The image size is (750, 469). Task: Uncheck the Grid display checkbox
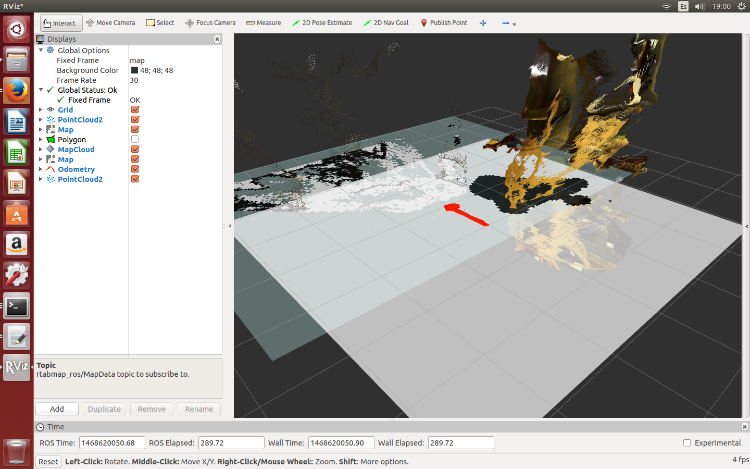tap(135, 109)
